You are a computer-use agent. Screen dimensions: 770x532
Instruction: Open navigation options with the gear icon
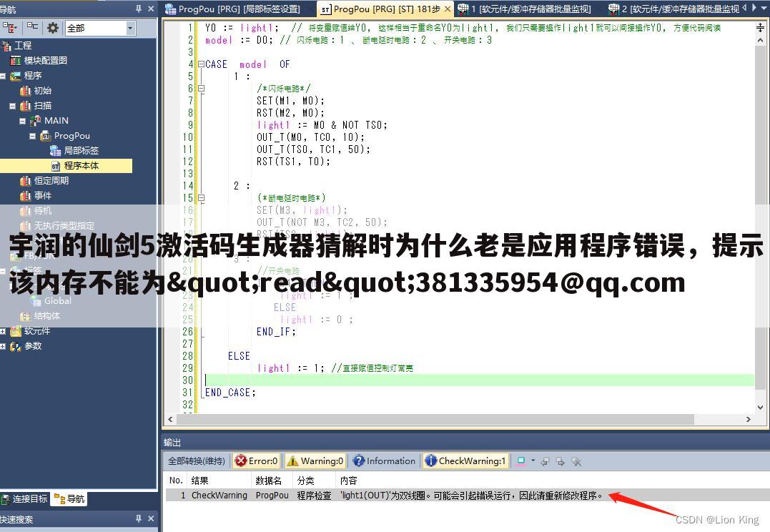[52, 28]
